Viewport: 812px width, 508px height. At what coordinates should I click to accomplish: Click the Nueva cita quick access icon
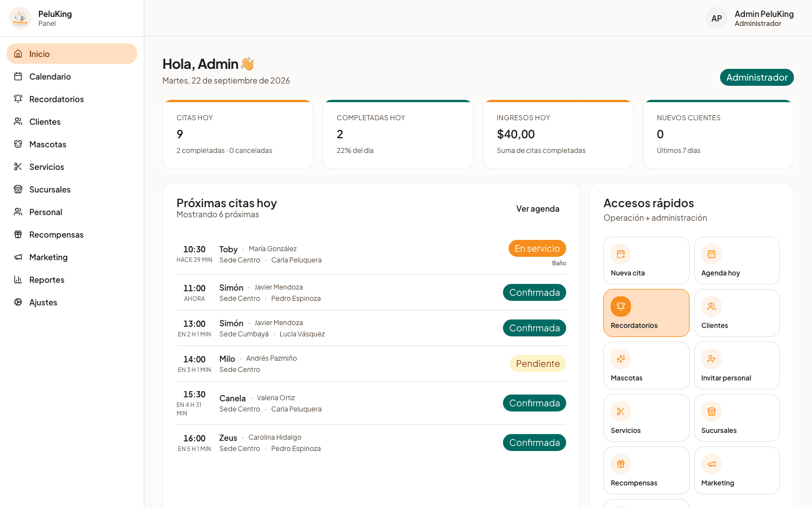621,254
